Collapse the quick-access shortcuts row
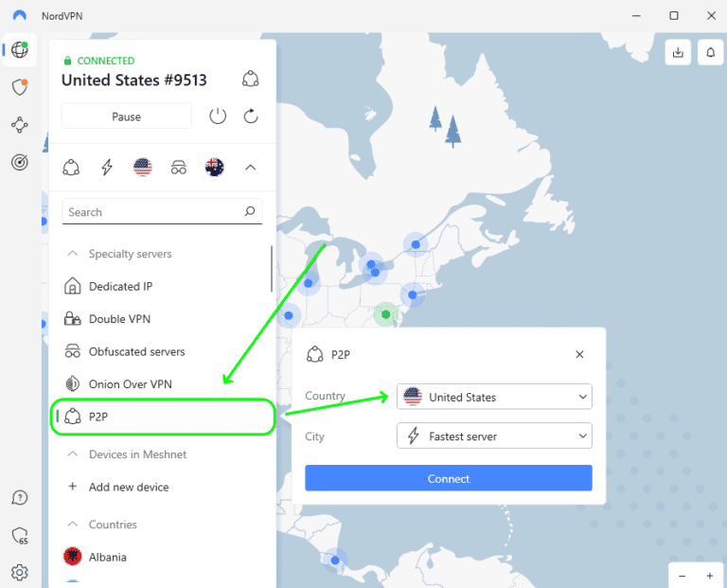Screen dimensions: 727x588 (x=250, y=168)
